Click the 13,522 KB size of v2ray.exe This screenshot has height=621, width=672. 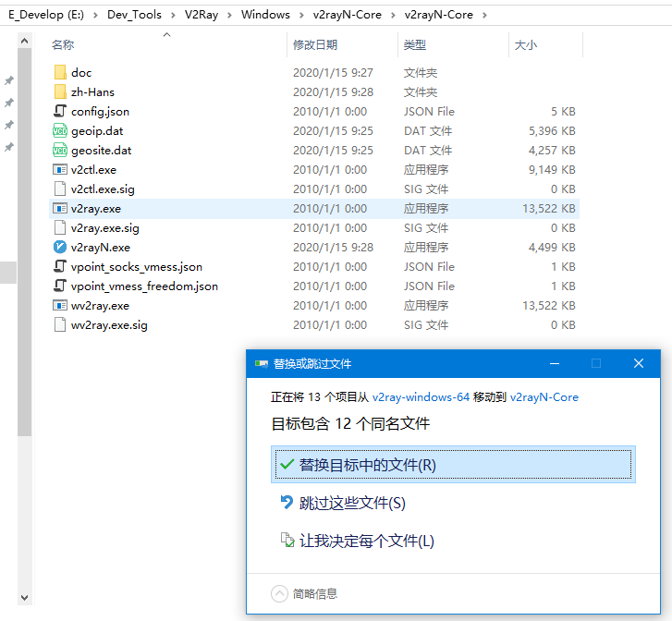(x=548, y=208)
